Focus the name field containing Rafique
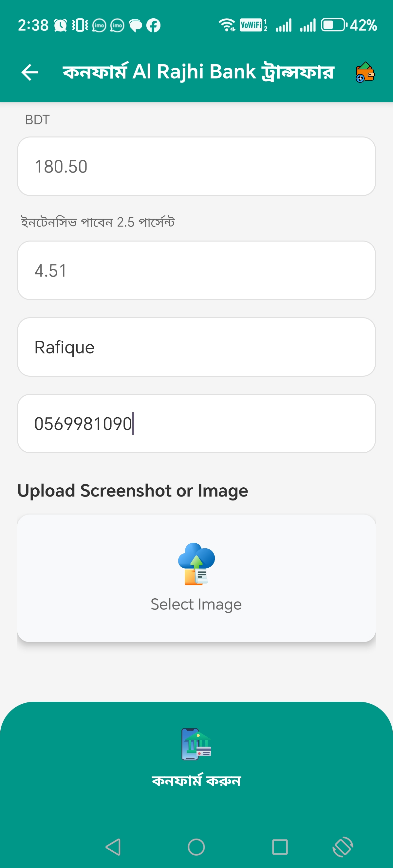 tap(196, 347)
